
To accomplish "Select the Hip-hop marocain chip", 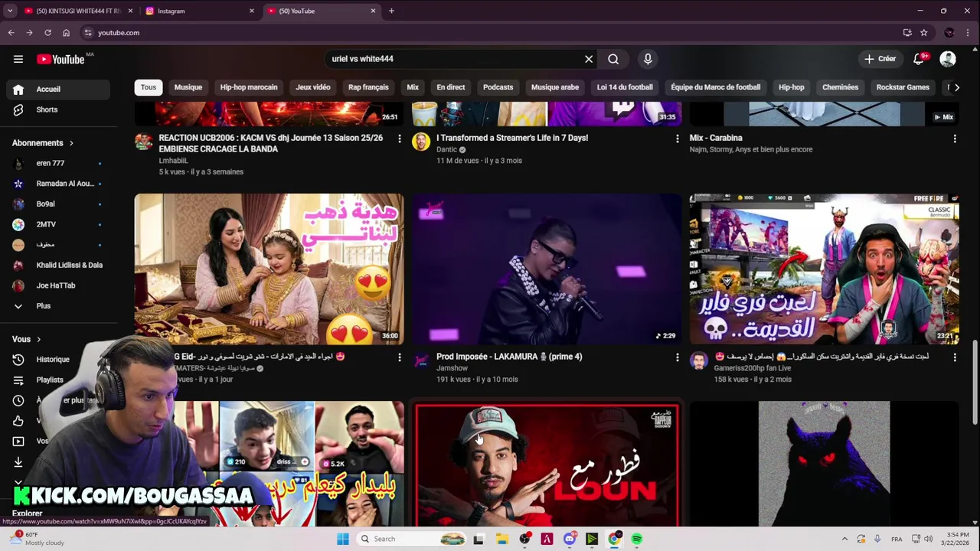I will [x=249, y=87].
